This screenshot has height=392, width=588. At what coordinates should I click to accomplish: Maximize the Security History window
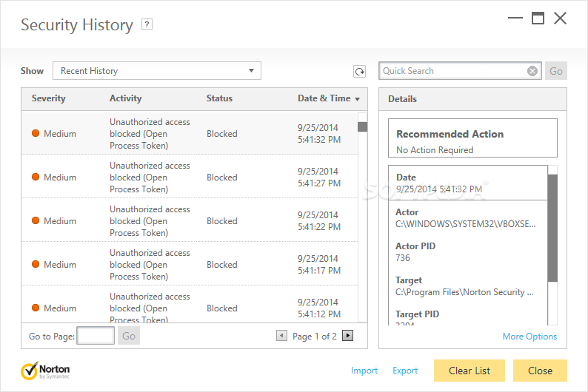click(x=538, y=18)
